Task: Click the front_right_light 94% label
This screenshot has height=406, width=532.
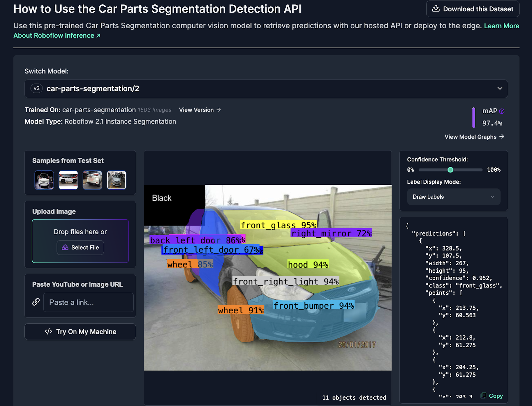Action: point(286,281)
